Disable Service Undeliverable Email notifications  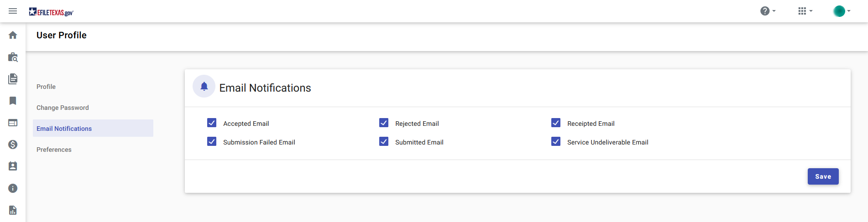tap(556, 142)
